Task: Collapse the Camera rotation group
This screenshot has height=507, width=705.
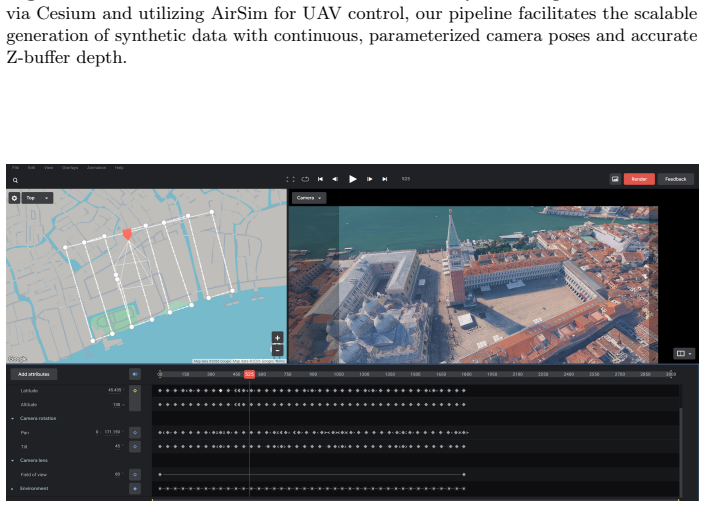Action: click(x=13, y=418)
